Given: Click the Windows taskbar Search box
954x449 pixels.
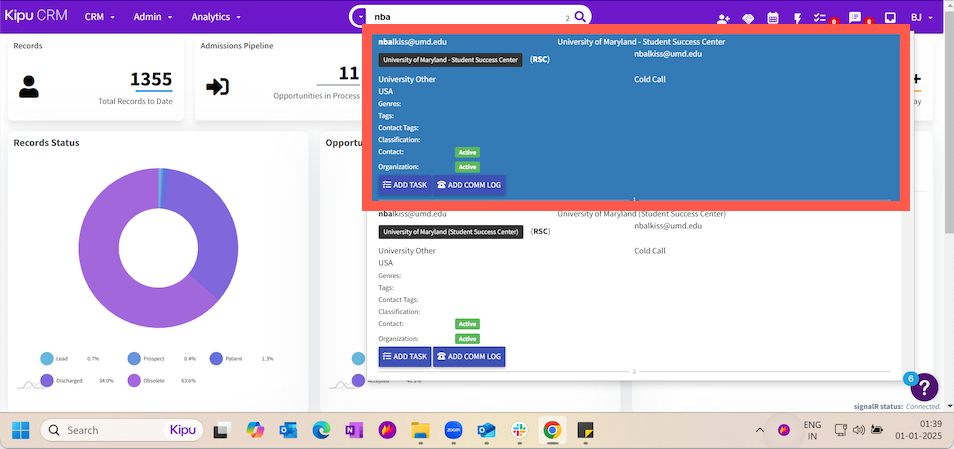Looking at the screenshot, I should pos(120,430).
